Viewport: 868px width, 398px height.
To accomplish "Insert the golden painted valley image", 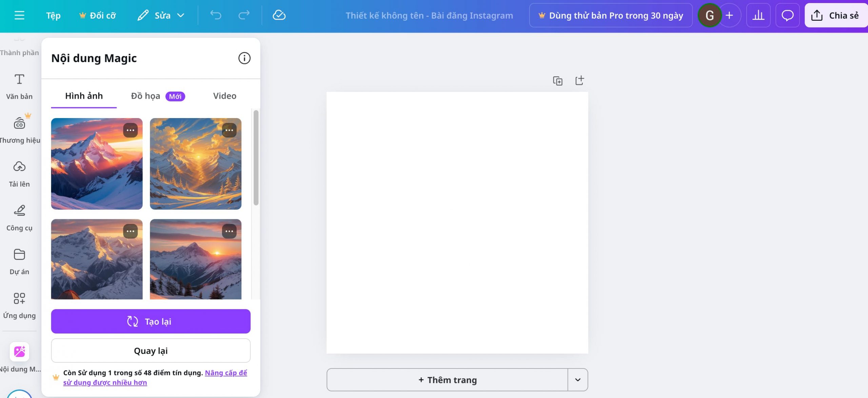I will [x=196, y=164].
